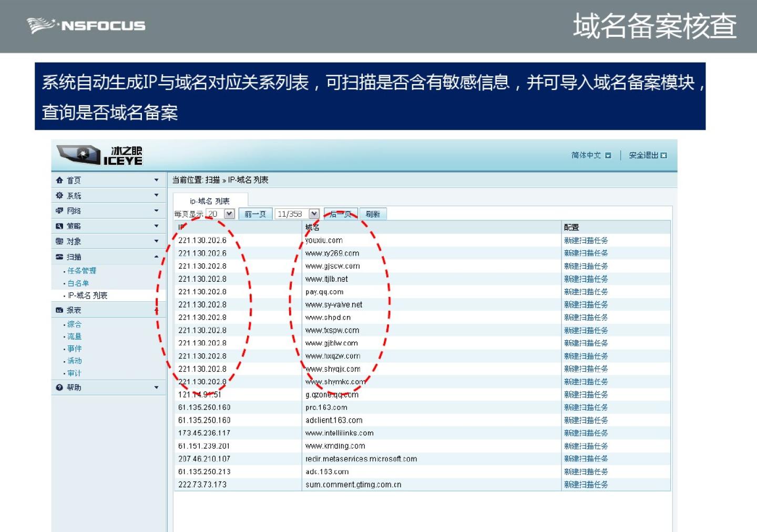
Task: Click the help question-mark icon beside 帮助
Action: tap(59, 387)
